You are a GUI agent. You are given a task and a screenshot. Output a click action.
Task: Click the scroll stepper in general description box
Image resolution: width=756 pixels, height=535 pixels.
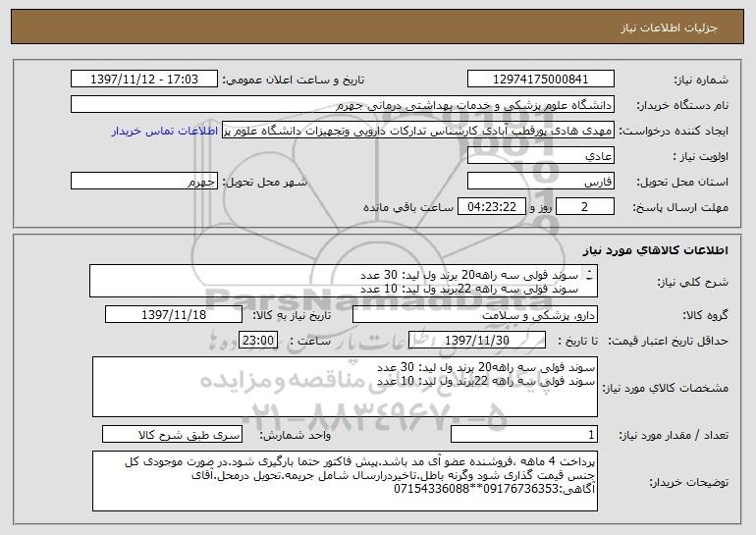(590, 275)
